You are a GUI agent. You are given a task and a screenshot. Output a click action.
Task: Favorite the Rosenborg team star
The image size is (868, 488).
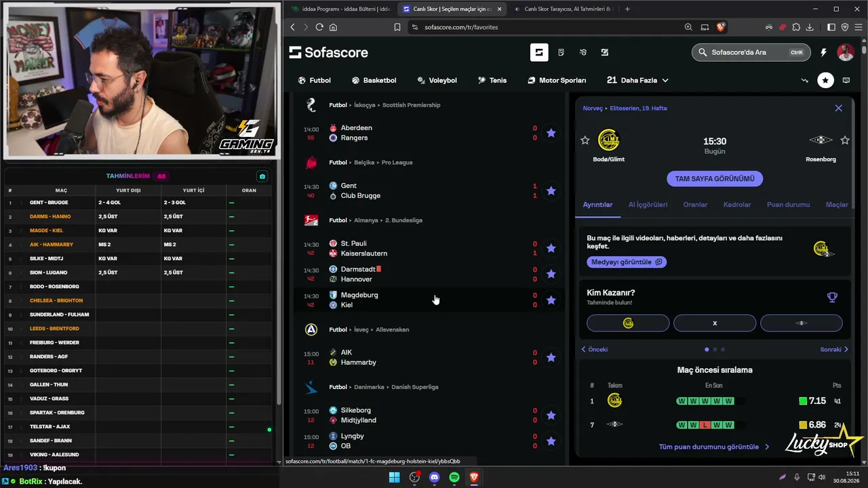point(845,140)
